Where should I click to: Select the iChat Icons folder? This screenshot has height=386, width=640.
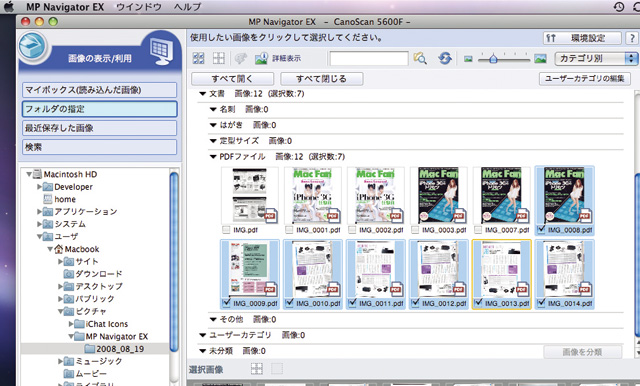pyautogui.click(x=101, y=324)
